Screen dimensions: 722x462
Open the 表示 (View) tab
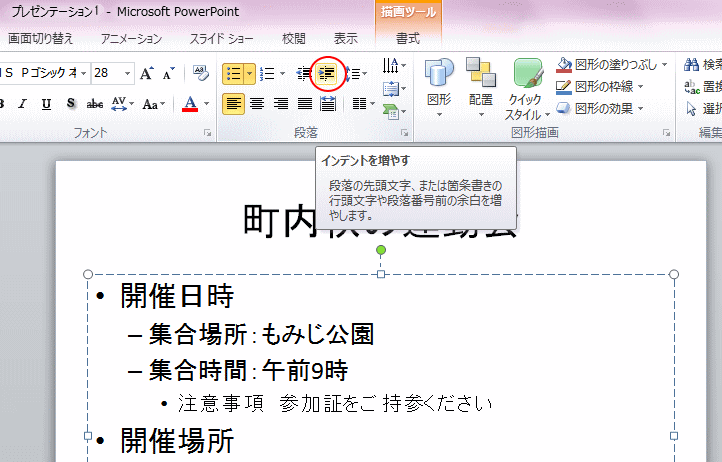(x=346, y=38)
